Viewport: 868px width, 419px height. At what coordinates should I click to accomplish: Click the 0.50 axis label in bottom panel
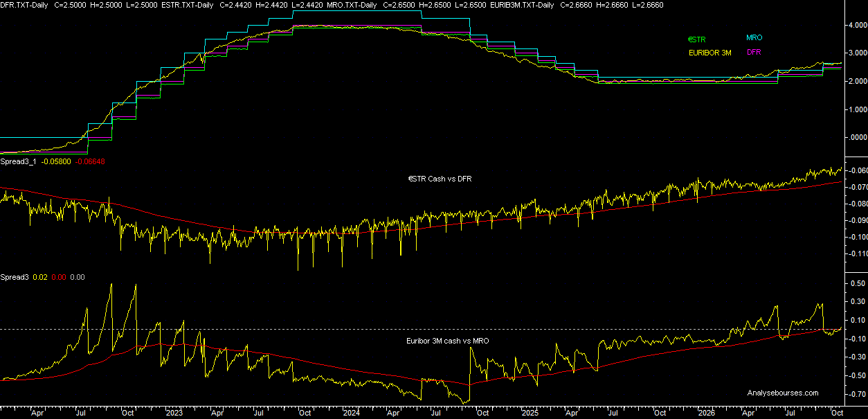(x=858, y=283)
